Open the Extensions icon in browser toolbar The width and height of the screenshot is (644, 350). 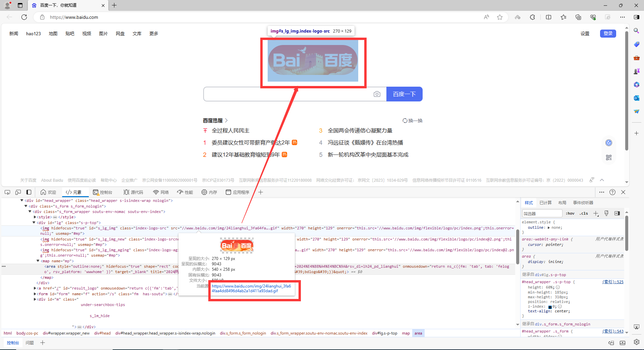[x=532, y=17]
